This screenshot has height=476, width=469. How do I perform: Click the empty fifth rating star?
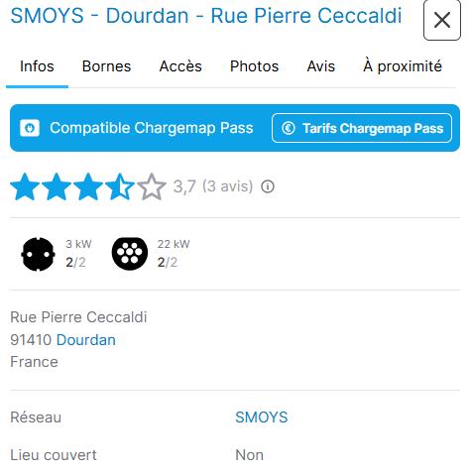point(152,186)
